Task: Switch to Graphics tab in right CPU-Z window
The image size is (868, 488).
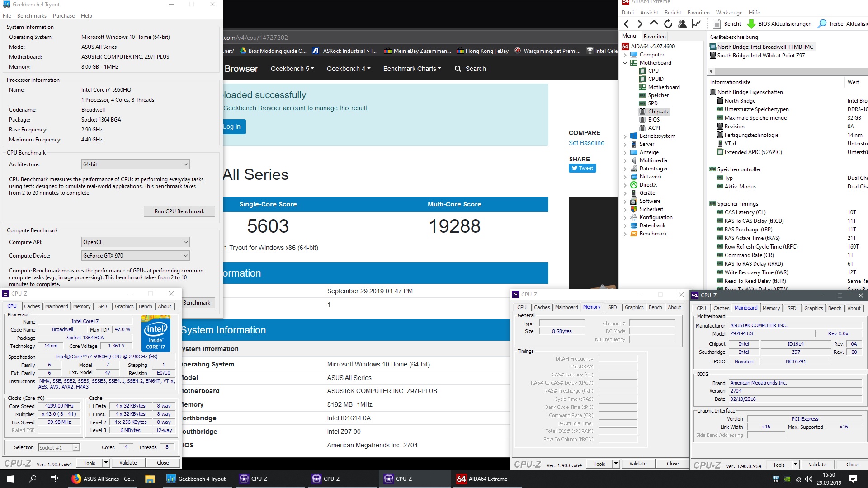Action: [x=813, y=308]
